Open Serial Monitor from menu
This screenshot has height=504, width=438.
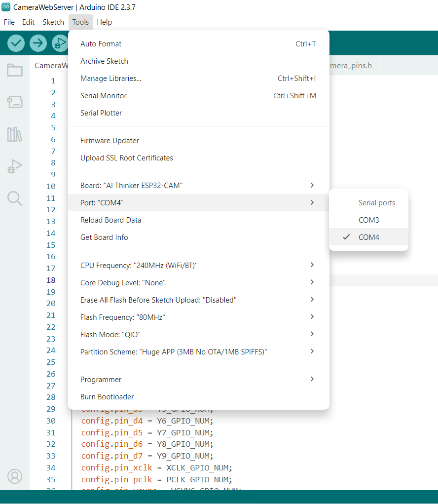(199, 96)
